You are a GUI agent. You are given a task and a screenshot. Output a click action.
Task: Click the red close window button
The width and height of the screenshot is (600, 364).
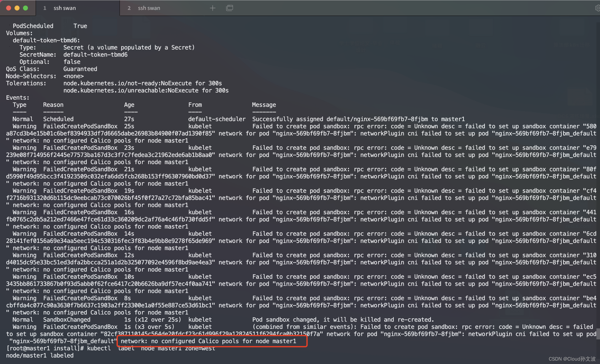point(9,8)
